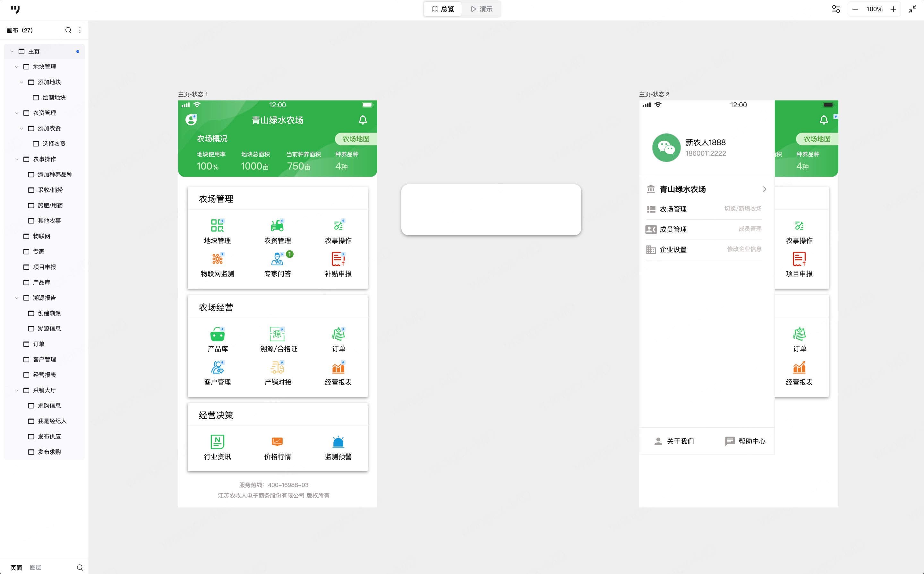Open the settings sliders icon in top bar
Viewport: 924px width, 574px height.
tap(836, 9)
